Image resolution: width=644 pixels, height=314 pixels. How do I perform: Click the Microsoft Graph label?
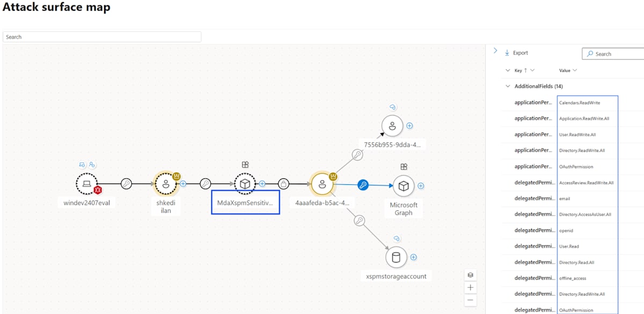click(404, 209)
